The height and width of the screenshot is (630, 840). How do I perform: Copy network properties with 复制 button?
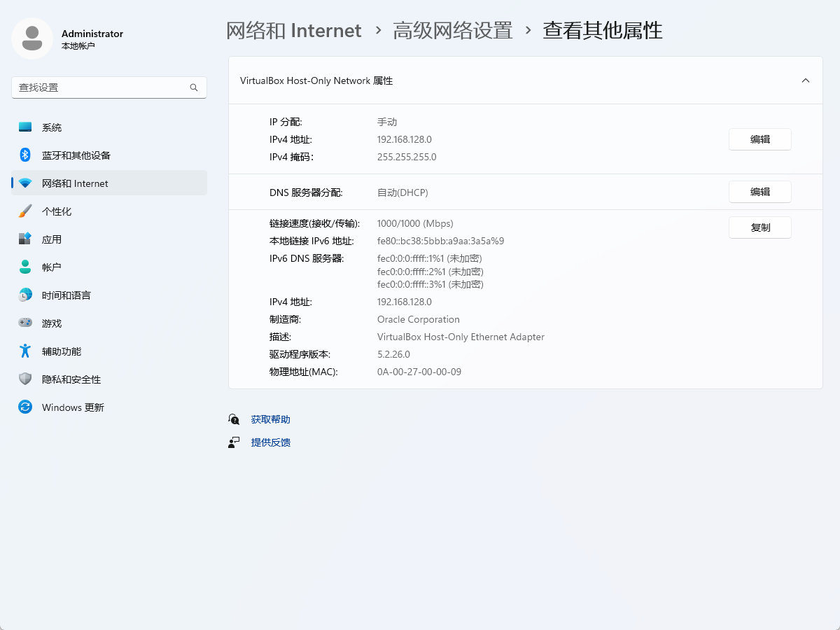[x=760, y=227]
